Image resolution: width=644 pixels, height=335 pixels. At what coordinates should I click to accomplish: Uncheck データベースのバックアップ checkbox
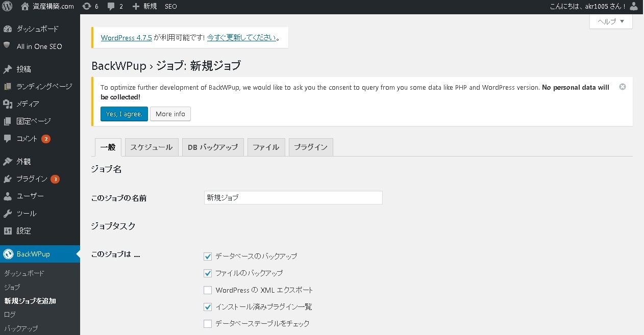[x=208, y=256]
